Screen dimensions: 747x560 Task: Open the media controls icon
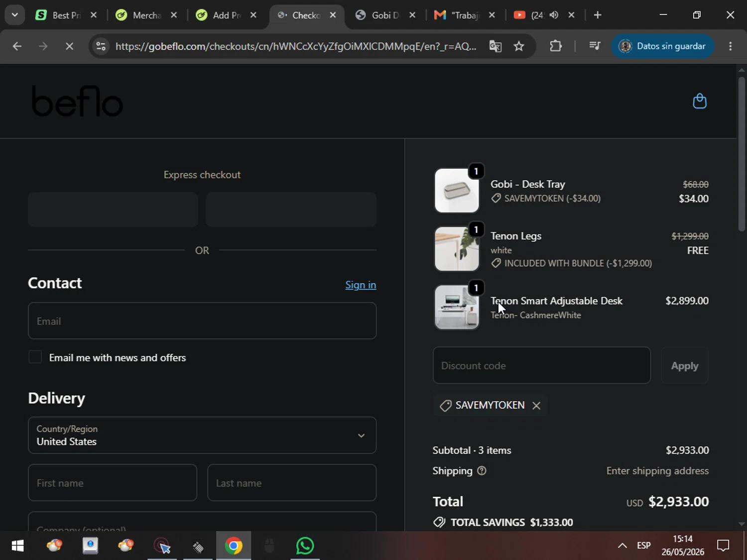point(595,46)
